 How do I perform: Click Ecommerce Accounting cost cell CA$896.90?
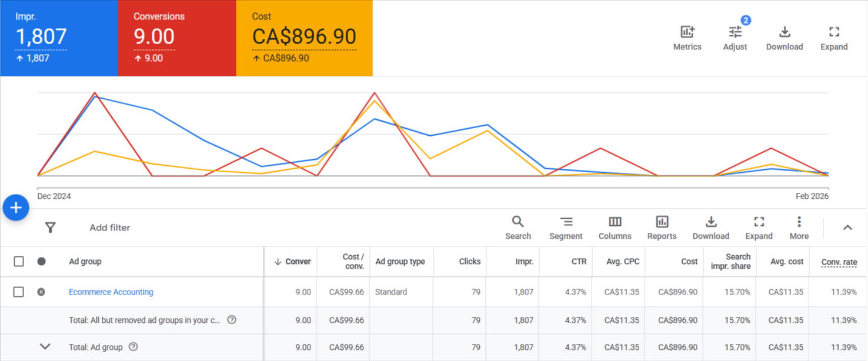(x=677, y=292)
